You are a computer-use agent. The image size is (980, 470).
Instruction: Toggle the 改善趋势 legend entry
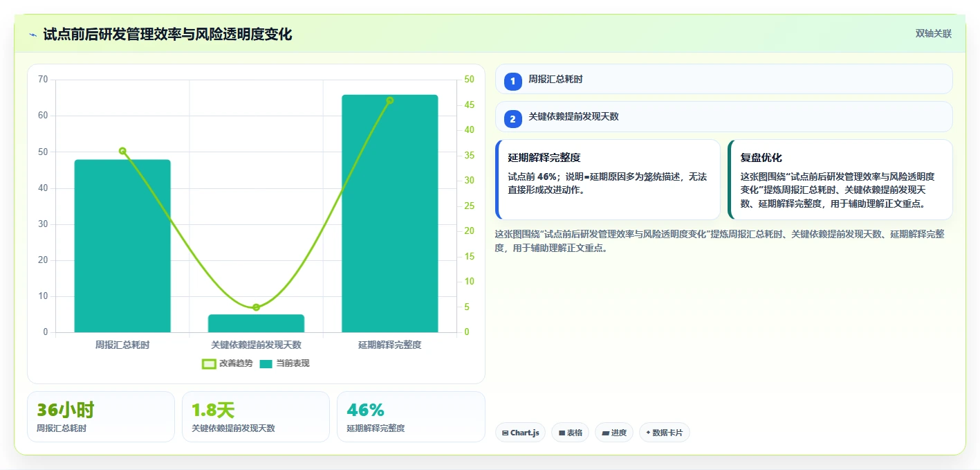point(227,363)
